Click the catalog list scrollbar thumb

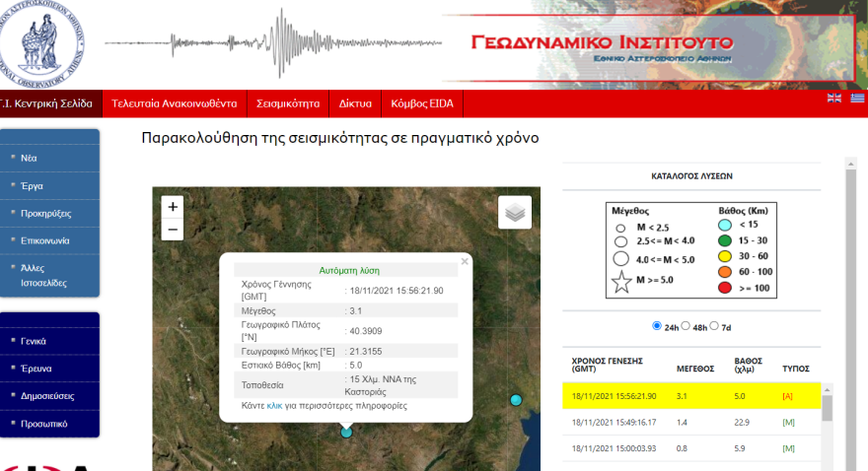coord(827,409)
